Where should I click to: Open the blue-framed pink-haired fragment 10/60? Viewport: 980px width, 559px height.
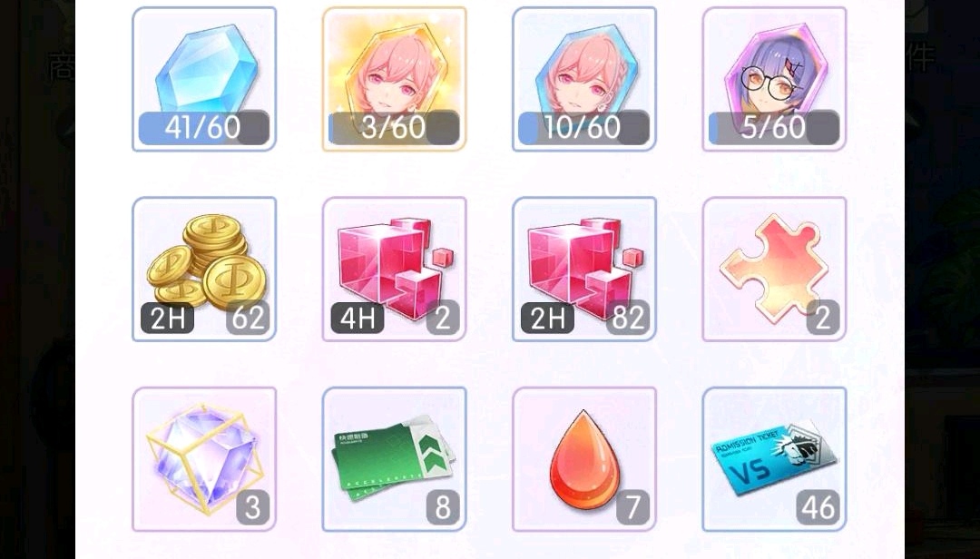tap(584, 79)
